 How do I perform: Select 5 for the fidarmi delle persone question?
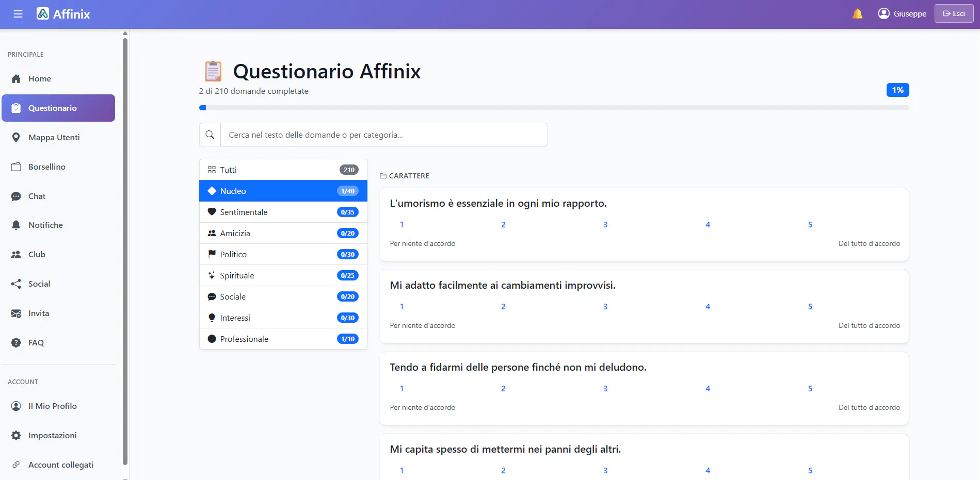pos(810,389)
